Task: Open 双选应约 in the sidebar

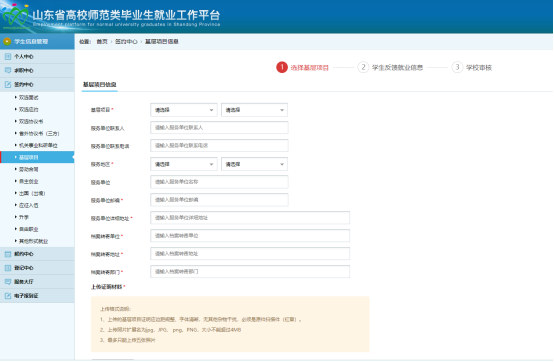Action: click(28, 109)
